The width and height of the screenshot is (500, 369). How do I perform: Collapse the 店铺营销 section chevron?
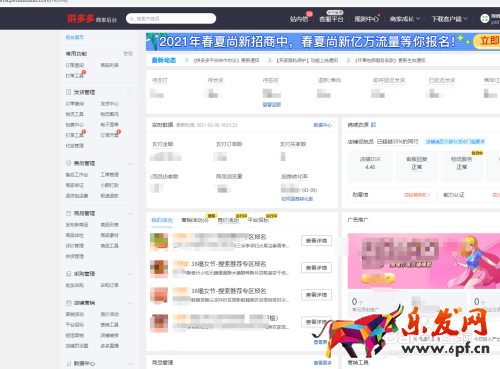coord(130,303)
